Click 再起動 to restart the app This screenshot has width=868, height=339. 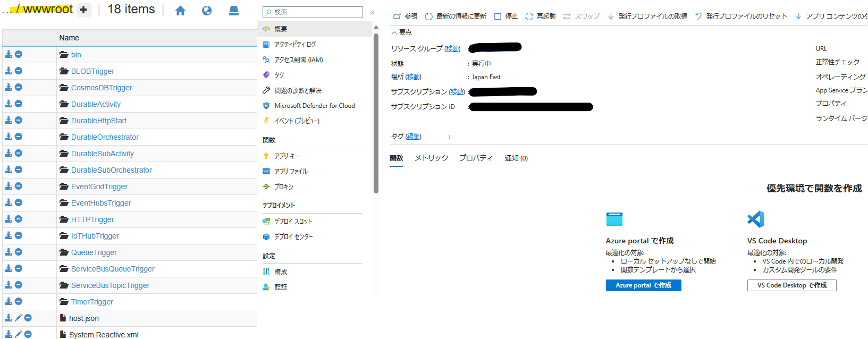coord(540,16)
